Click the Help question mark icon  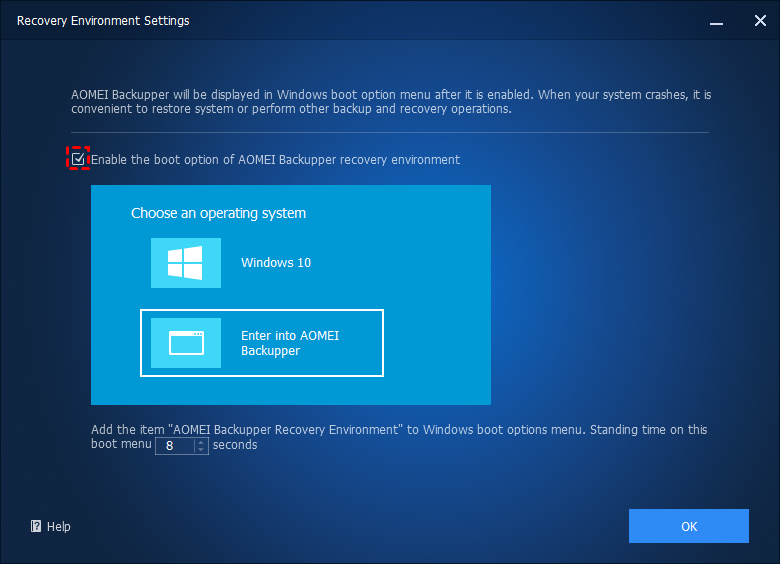(36, 526)
